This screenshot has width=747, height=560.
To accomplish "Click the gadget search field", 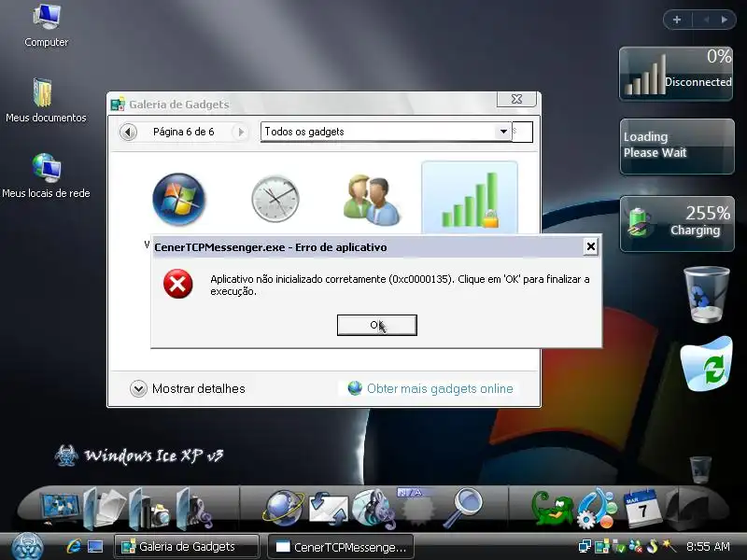I will (x=522, y=132).
